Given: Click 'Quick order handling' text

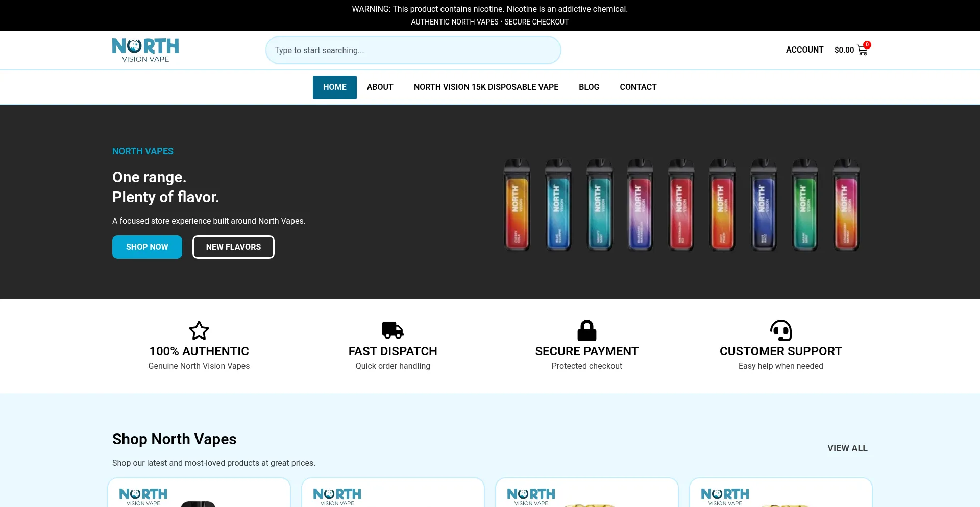Looking at the screenshot, I should click(393, 366).
